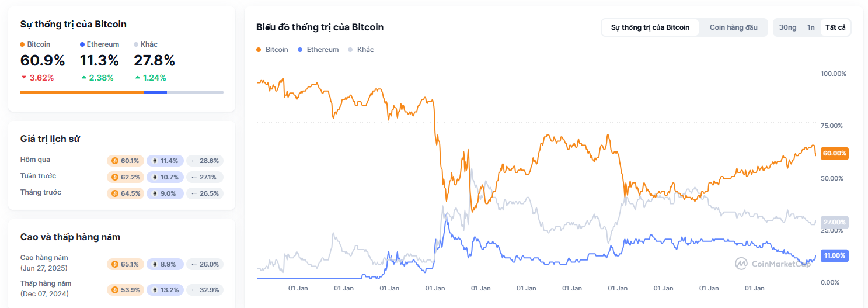The image size is (868, 308).
Task: Switch to the Coin hàng đầu tab
Action: pyautogui.click(x=733, y=27)
